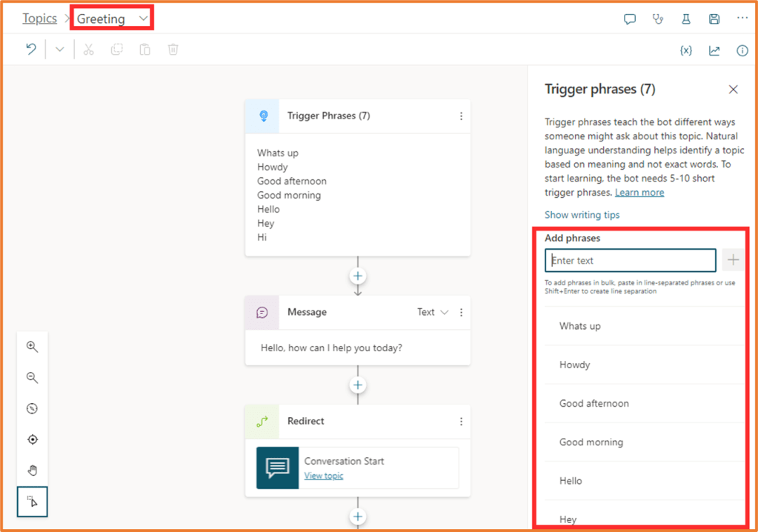Zoom in on the canvas
Image resolution: width=758 pixels, height=532 pixels.
click(x=33, y=347)
